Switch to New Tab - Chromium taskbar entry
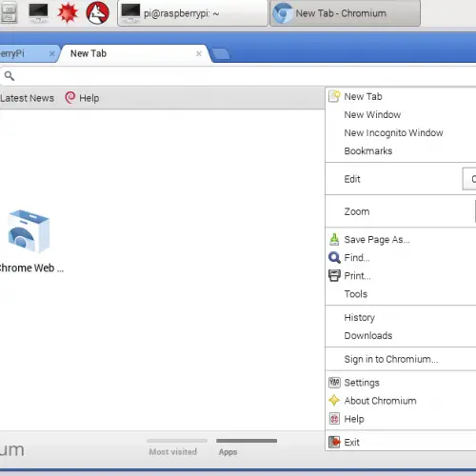This screenshot has width=476, height=476. click(346, 13)
